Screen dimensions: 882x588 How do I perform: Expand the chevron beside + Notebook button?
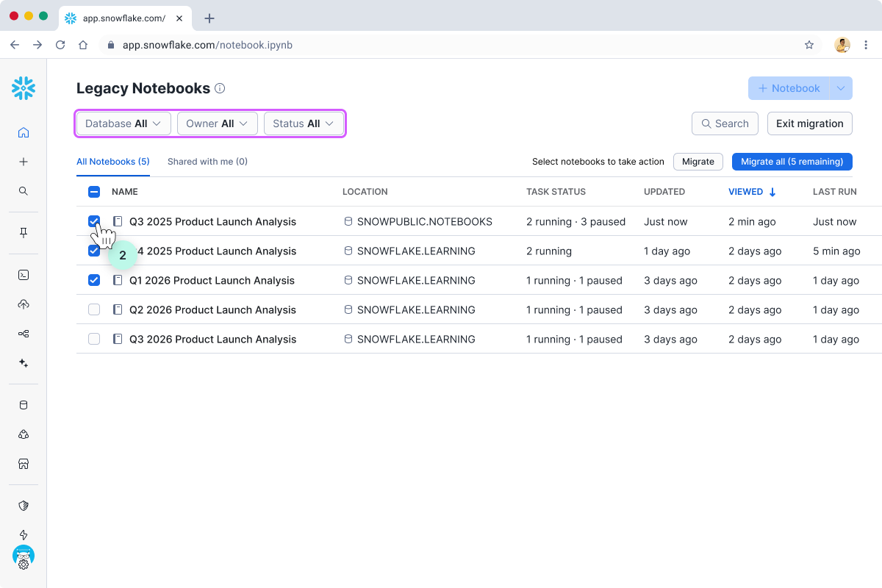click(841, 88)
